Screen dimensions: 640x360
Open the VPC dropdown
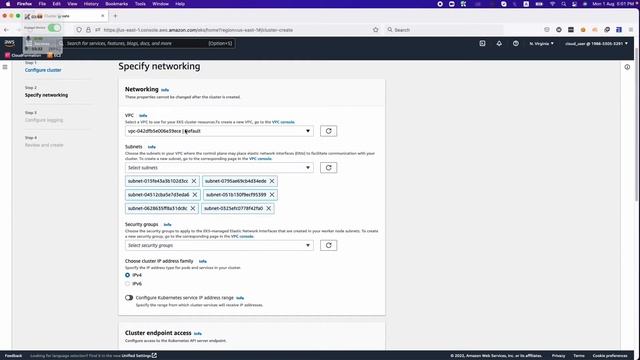(x=219, y=131)
